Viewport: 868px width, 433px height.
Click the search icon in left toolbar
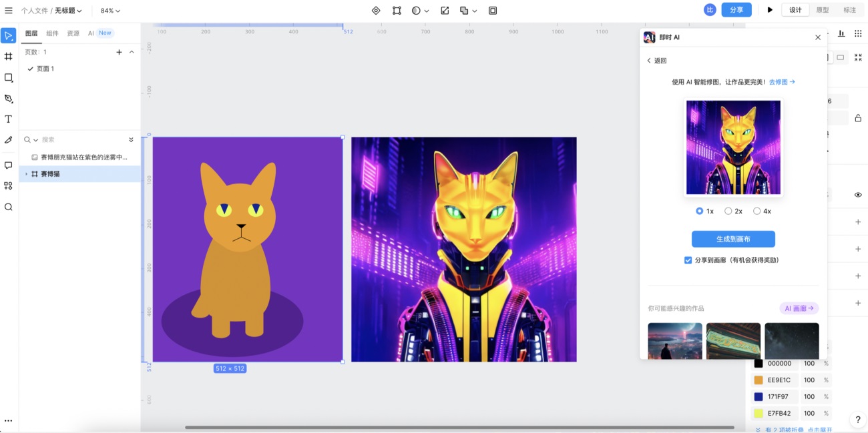9,207
